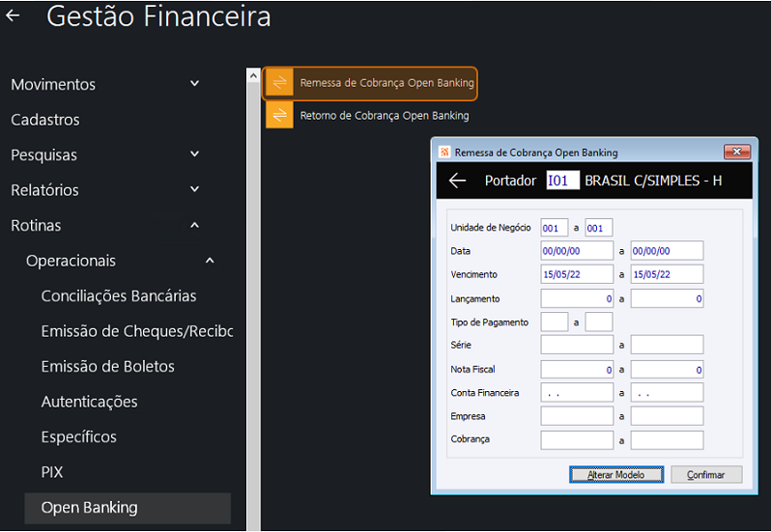Click the second Tipo de Pagamento field
Image resolution: width=771 pixels, height=532 pixels.
point(598,322)
